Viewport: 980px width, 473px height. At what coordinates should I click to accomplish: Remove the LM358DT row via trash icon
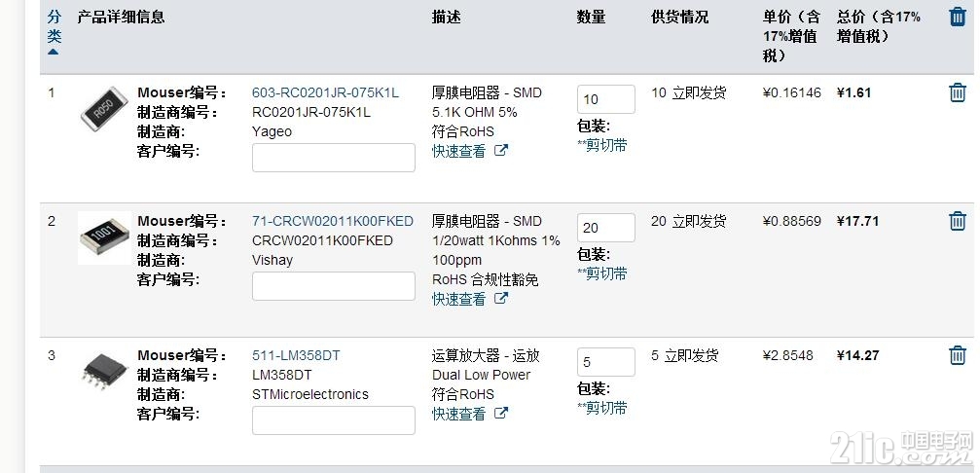958,355
